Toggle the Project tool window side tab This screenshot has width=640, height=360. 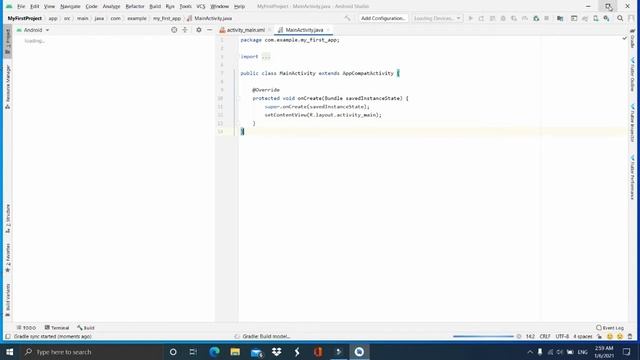click(8, 42)
